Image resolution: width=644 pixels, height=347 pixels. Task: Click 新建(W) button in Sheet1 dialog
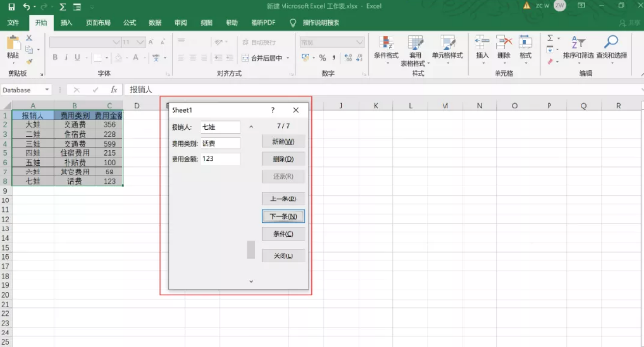[x=283, y=142]
